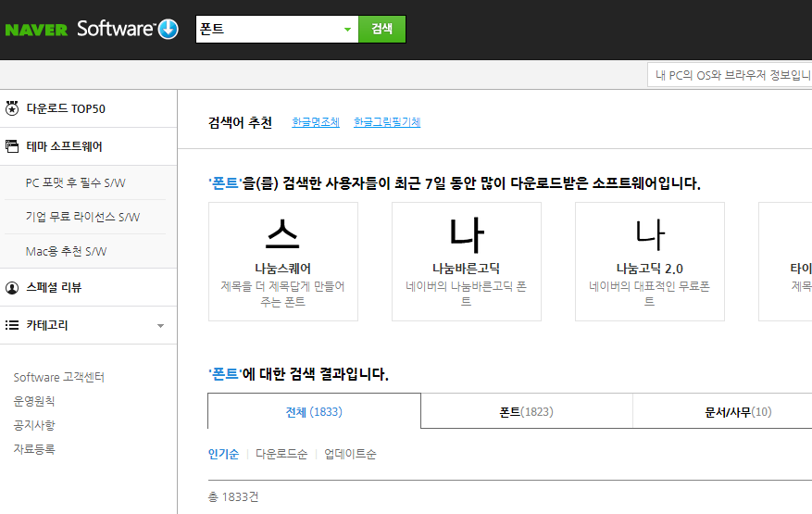The image size is (812, 514).
Task: Open 다운로드 TOP50 in sidebar
Action: pos(66,108)
